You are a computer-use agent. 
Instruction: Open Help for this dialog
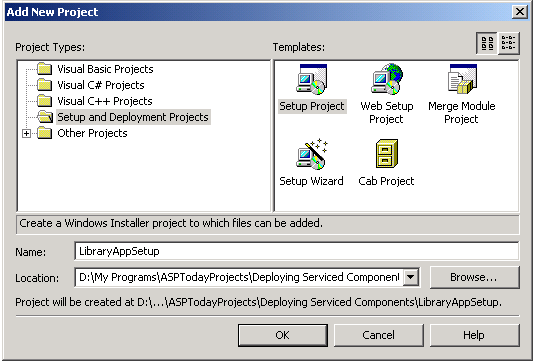475,335
